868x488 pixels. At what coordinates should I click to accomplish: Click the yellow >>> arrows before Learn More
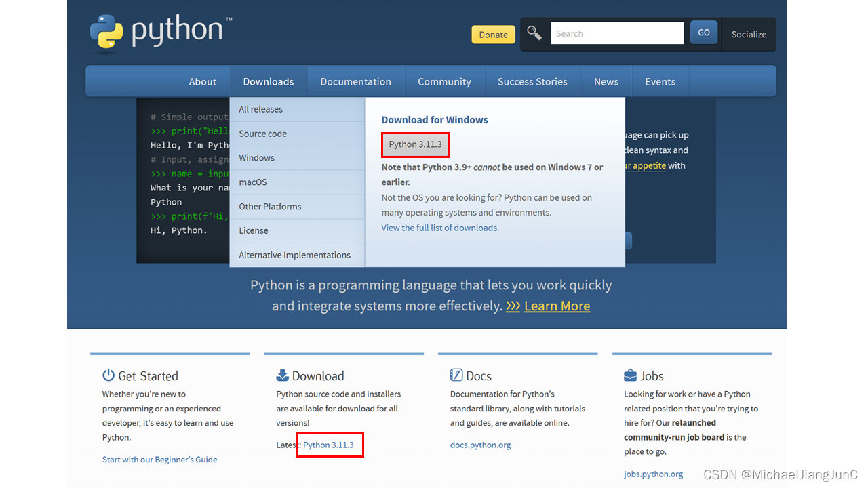(513, 306)
